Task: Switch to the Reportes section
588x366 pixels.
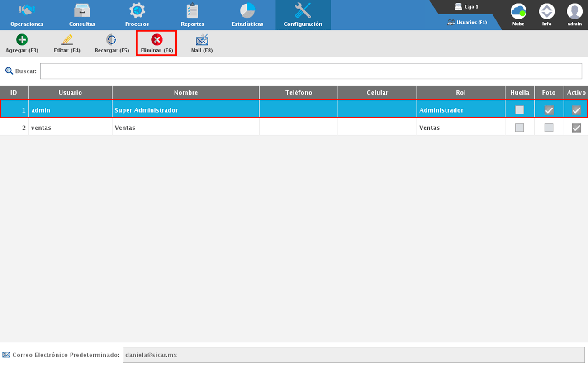Action: [192, 15]
